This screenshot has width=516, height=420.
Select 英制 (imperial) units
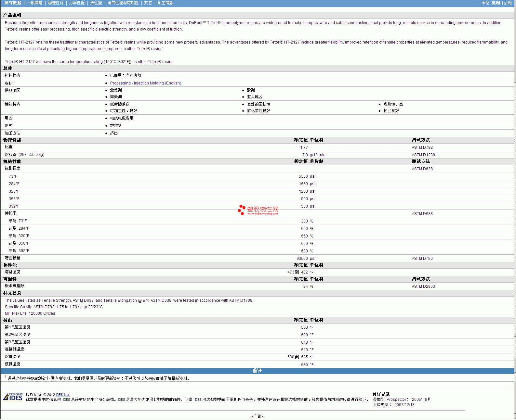coord(496,3)
